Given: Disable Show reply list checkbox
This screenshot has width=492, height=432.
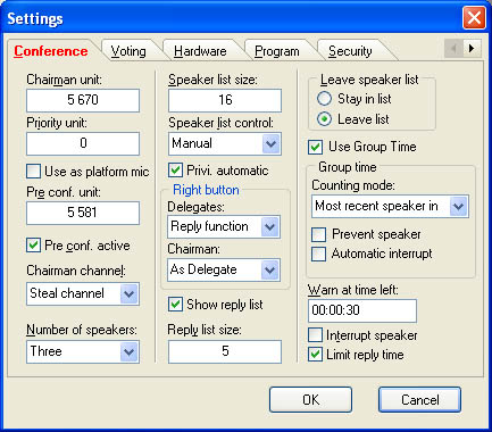Looking at the screenshot, I should pos(175,304).
